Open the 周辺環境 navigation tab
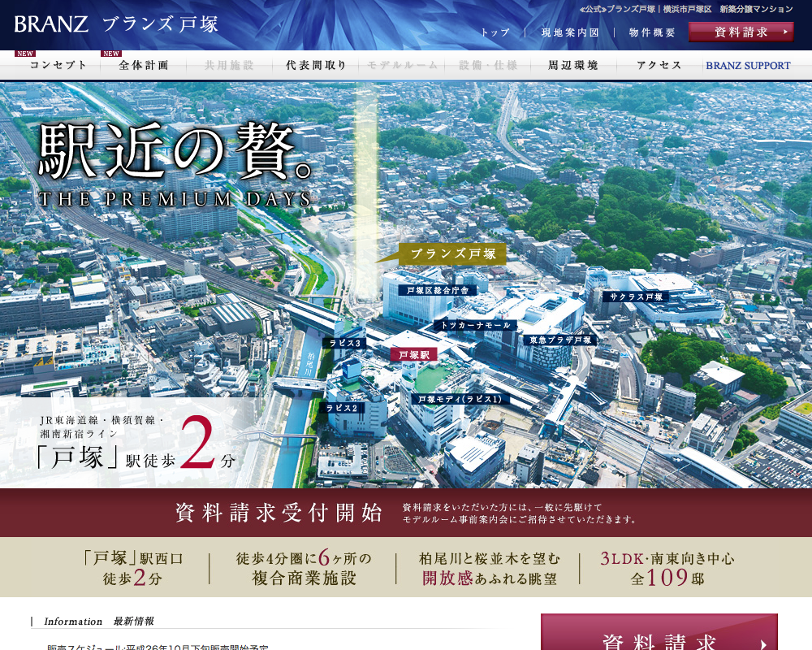The width and height of the screenshot is (812, 650). coord(573,66)
